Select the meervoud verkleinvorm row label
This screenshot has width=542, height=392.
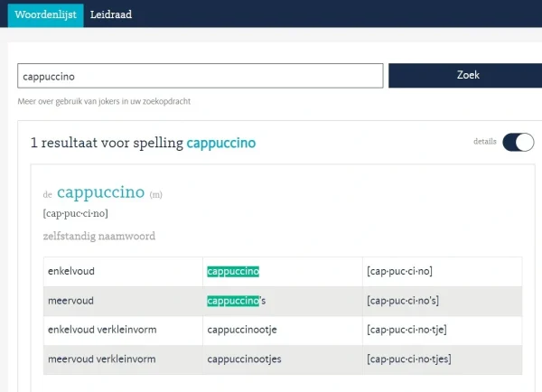click(101, 359)
